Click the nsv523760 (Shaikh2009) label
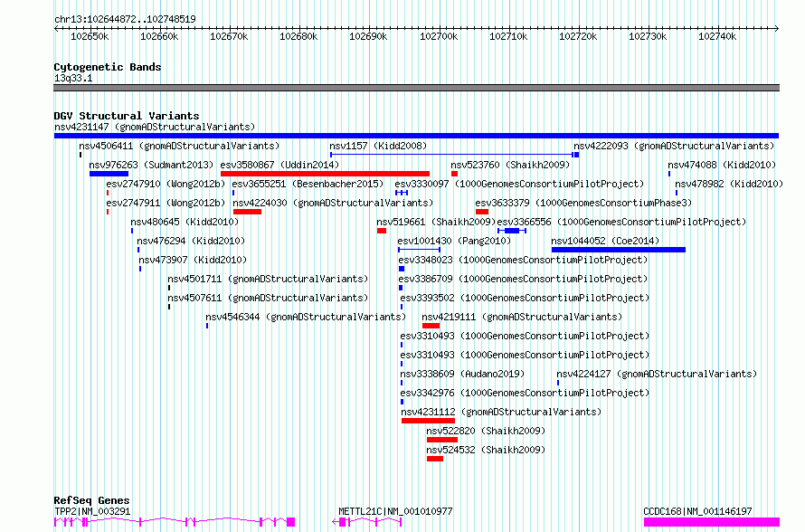 (x=510, y=165)
